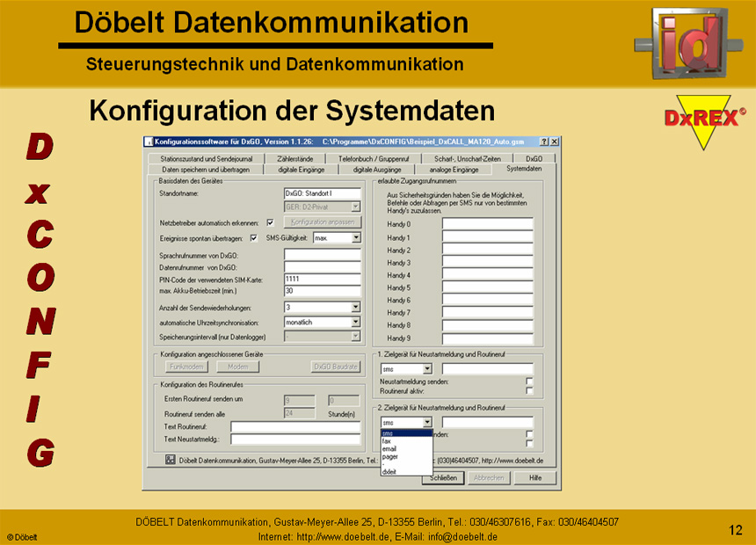
Task: Click the Standortname input field
Action: [x=323, y=193]
